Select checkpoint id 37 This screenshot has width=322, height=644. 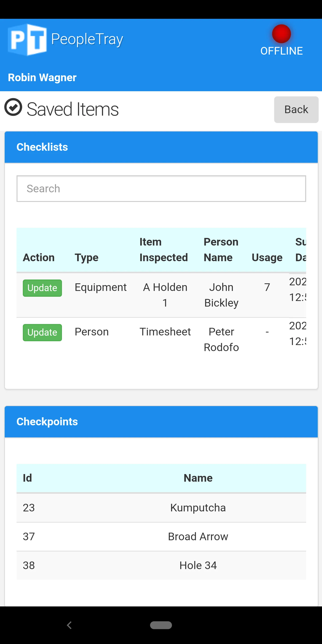[x=29, y=537]
